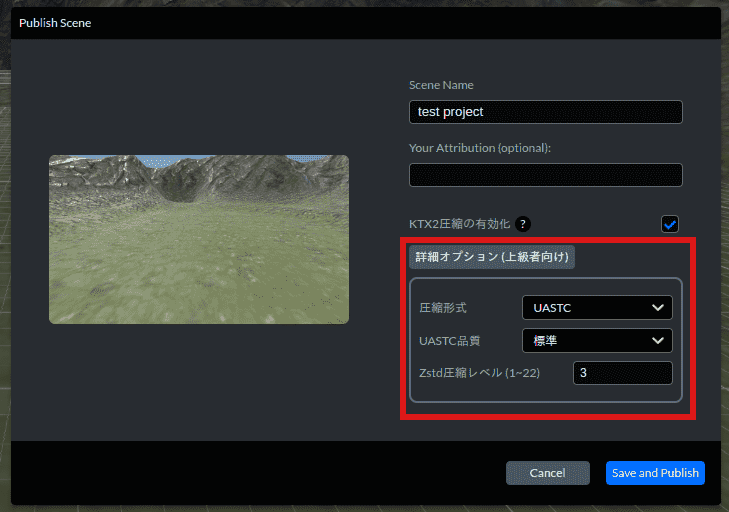Collapse the 詳細オプション (上級者向け) section

492,257
